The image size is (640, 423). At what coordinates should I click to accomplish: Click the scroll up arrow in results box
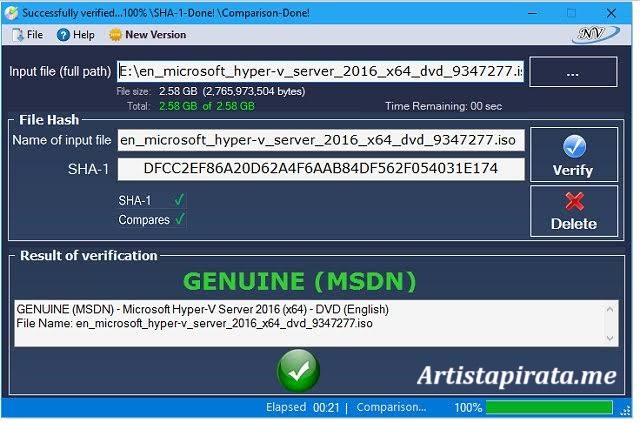pyautogui.click(x=610, y=309)
